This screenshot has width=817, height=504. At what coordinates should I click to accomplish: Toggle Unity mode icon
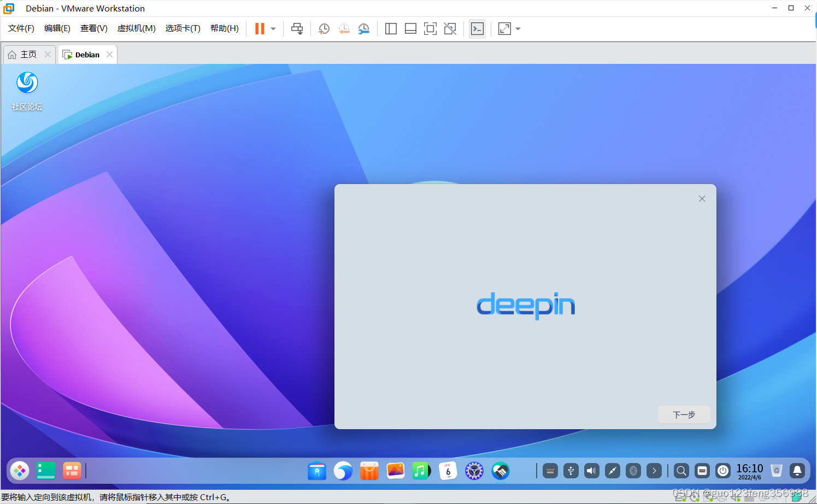pyautogui.click(x=450, y=29)
